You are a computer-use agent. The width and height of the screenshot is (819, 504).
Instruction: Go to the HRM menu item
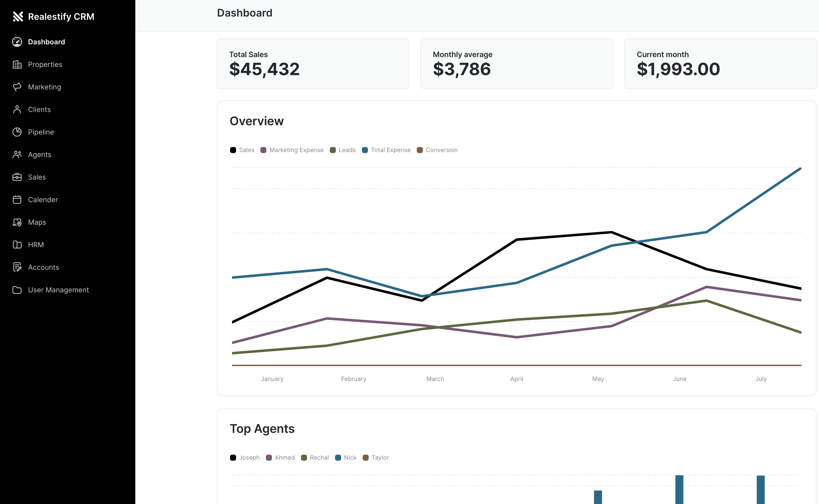click(x=36, y=245)
